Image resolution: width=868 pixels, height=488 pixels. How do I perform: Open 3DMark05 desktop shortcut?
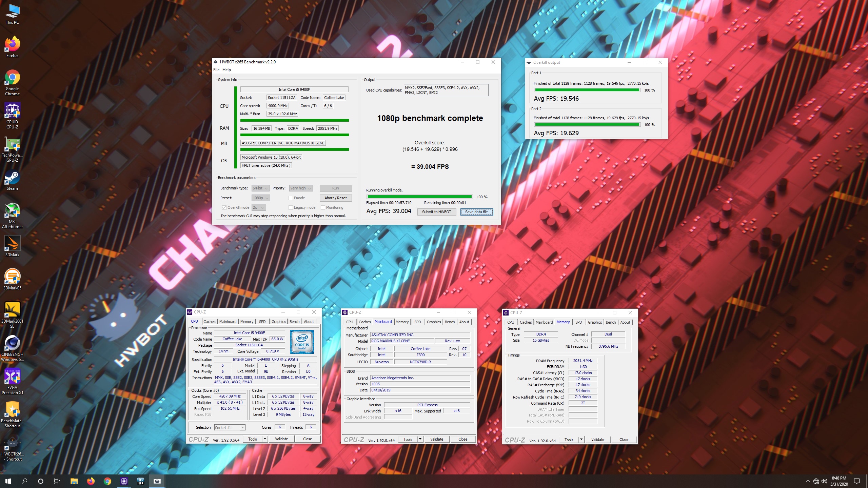[12, 279]
